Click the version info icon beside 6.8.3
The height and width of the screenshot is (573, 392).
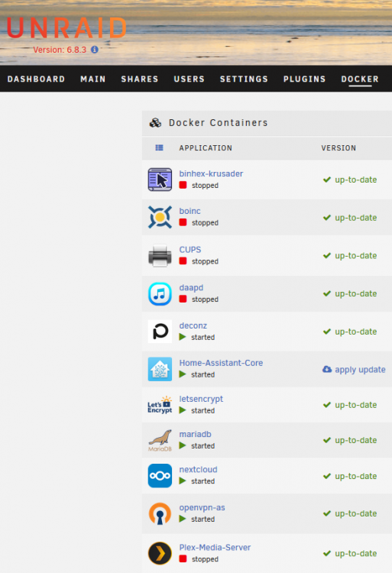(x=95, y=50)
